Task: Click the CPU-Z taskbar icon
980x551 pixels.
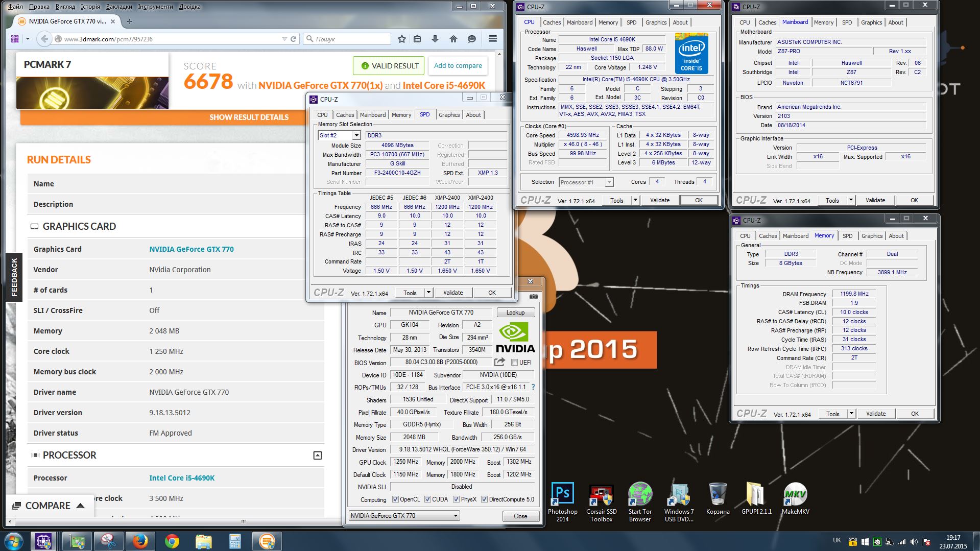Action: [x=43, y=541]
